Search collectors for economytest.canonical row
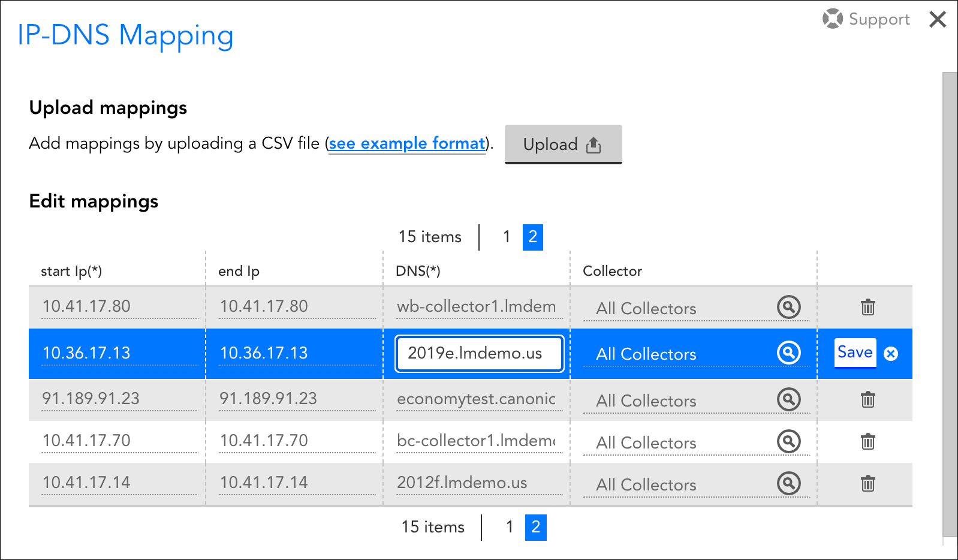The image size is (958, 560). point(788,399)
